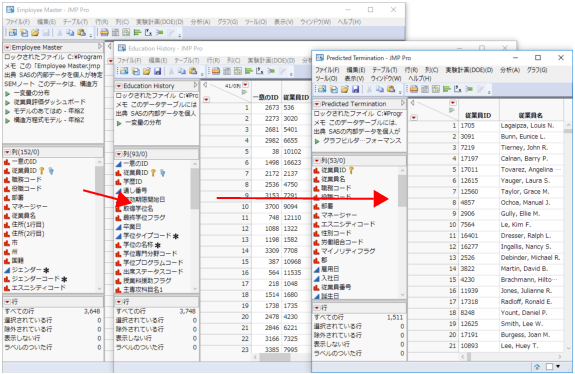Image resolution: width=575 pixels, height=374 pixels.
Task: Open Education History table red triangle menu
Action: pos(119,86)
